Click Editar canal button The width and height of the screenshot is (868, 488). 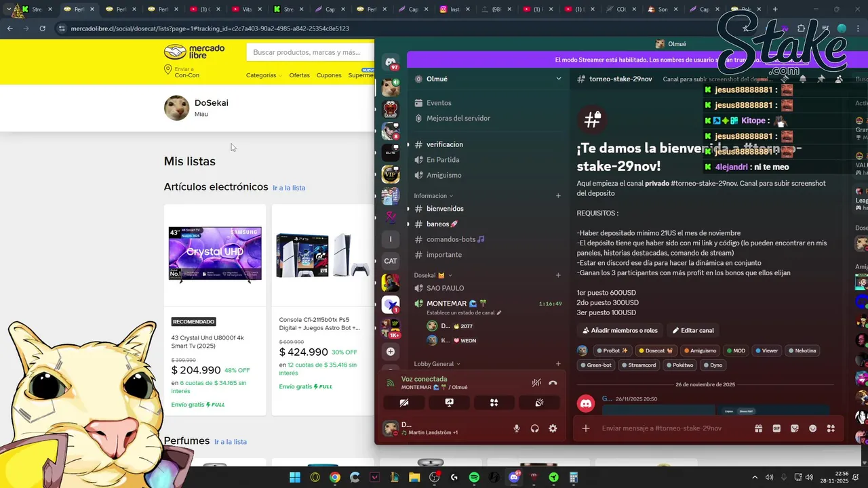[693, 331]
